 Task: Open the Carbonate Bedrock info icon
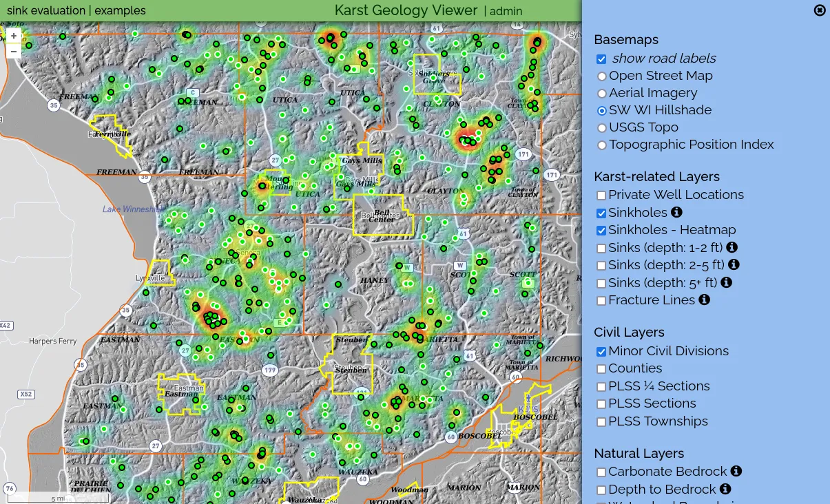[736, 471]
